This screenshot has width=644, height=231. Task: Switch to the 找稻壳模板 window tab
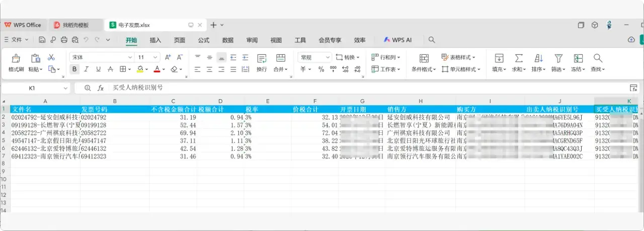click(x=75, y=25)
